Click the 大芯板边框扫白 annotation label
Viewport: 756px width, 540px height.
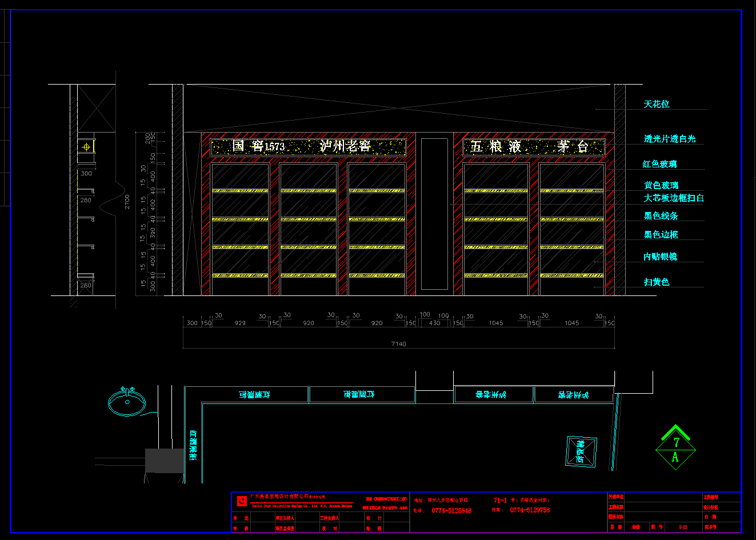(674, 198)
